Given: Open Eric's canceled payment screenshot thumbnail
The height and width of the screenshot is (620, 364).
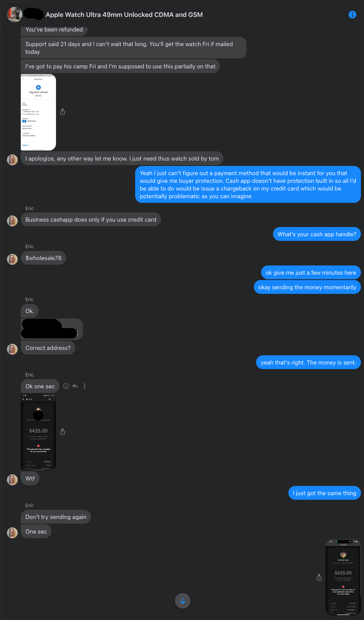Looking at the screenshot, I should 38,432.
